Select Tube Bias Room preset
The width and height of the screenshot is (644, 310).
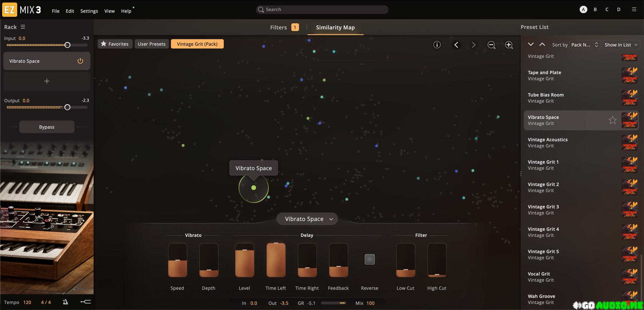coord(581,98)
